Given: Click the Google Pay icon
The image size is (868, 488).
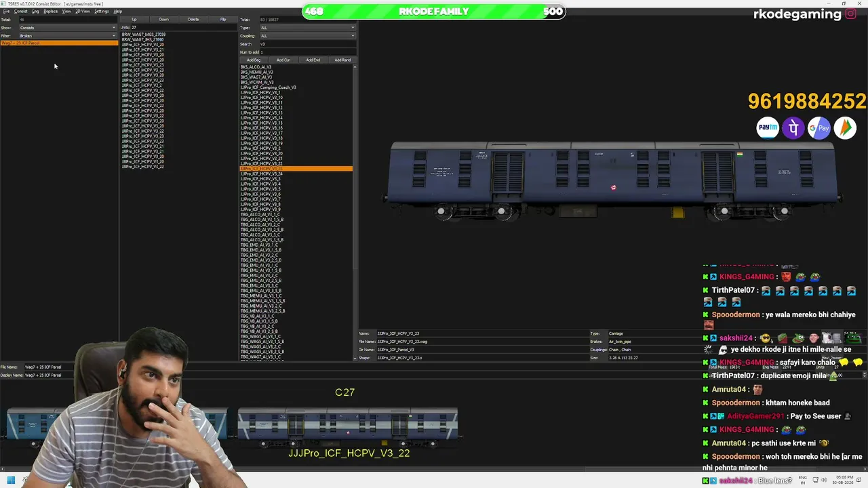Looking at the screenshot, I should coord(819,127).
